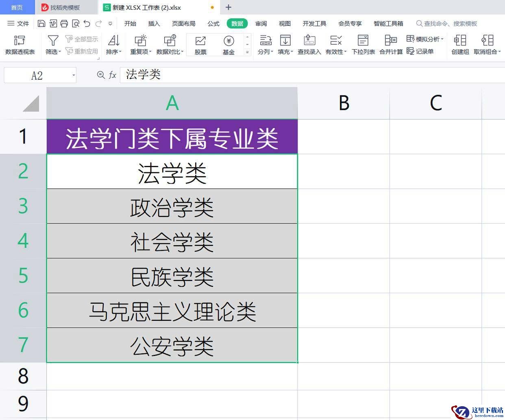The image size is (505, 420).
Task: Open the 文件 file menu
Action: [x=18, y=24]
